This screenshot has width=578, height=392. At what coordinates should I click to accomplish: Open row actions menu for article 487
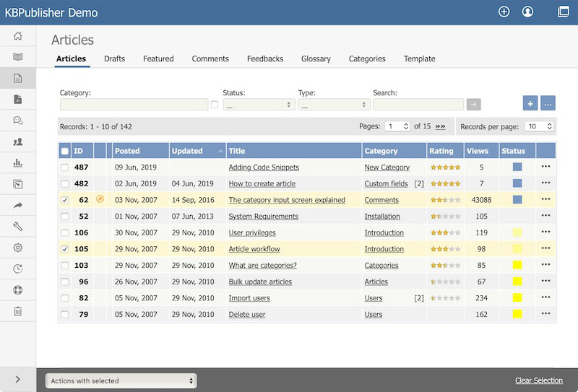click(545, 167)
